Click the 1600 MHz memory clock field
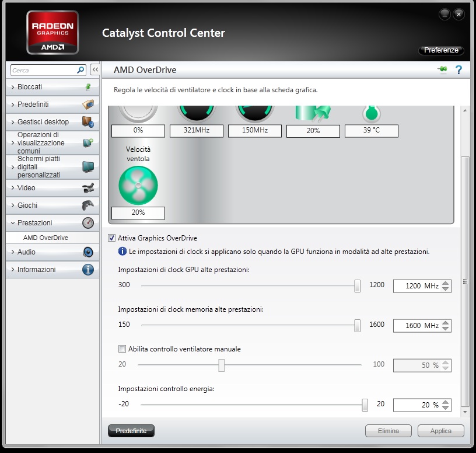Screen dimensions: 476x453 422,326
